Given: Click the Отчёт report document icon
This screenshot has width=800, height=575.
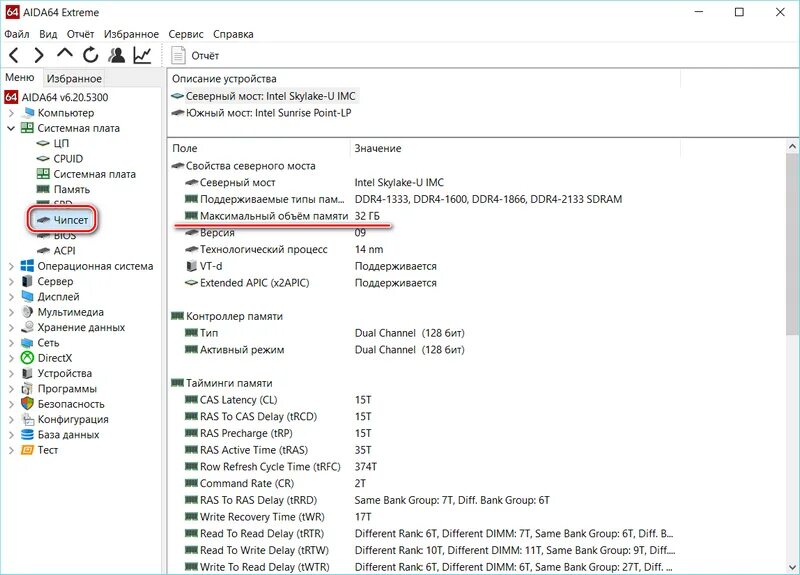Looking at the screenshot, I should (x=178, y=56).
